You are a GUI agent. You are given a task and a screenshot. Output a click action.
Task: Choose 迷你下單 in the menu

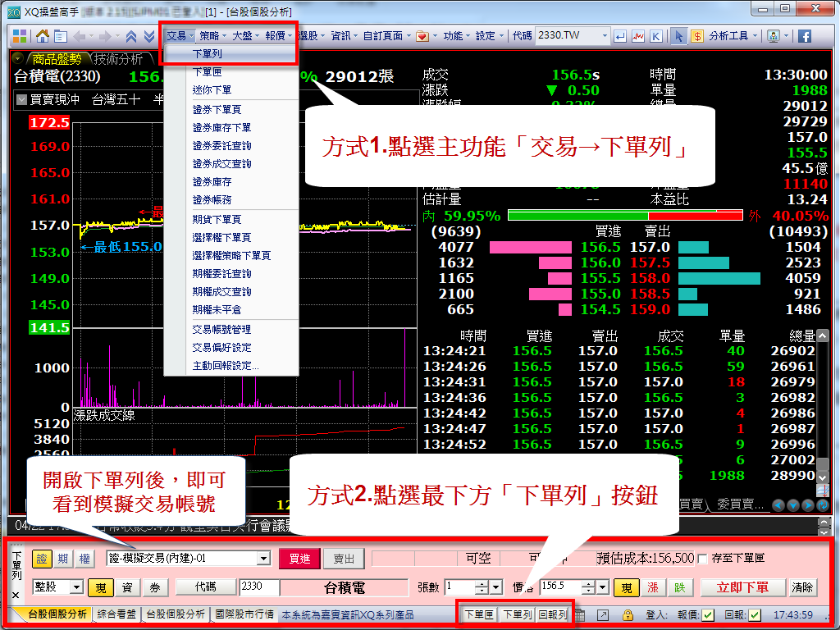pyautogui.click(x=212, y=89)
